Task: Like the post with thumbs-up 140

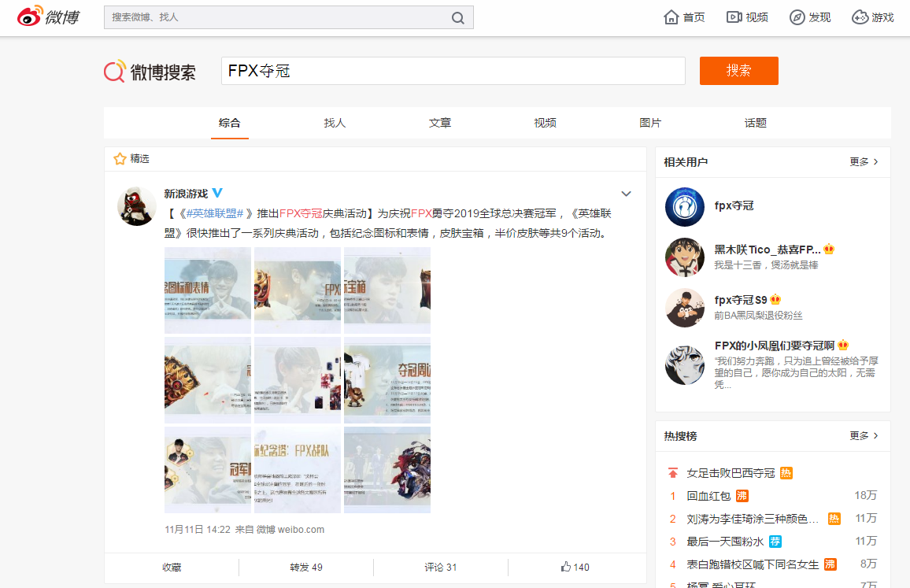Action: 575,567
